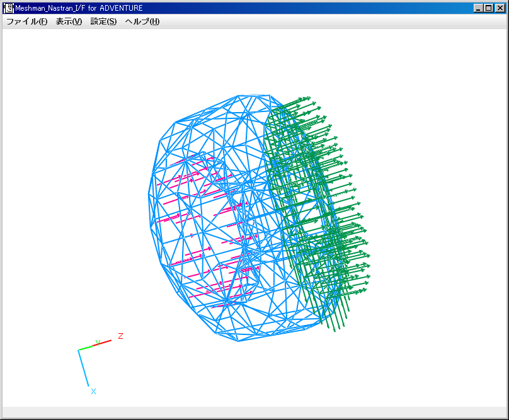Click the Meshman application icon in title bar
Viewport: 509px width, 420px height.
click(9, 8)
